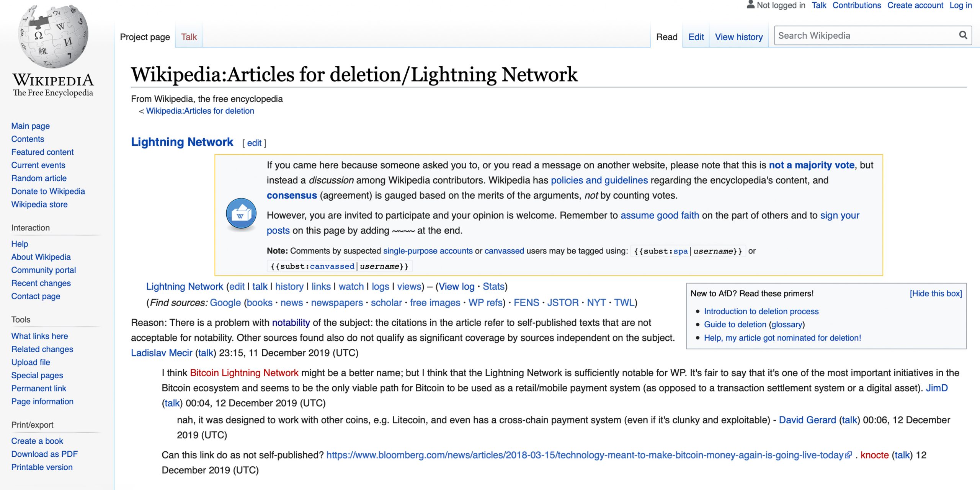Image resolution: width=980 pixels, height=490 pixels.
Task: Go to Ladislav Mecir's user page
Action: tap(161, 353)
